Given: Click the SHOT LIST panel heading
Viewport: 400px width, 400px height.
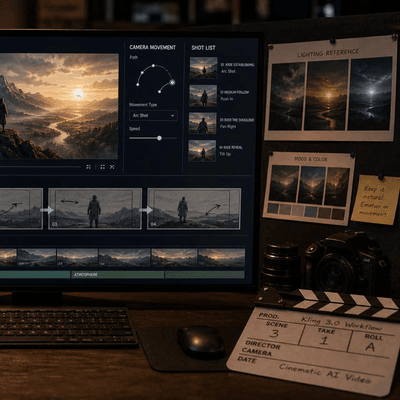Looking at the screenshot, I should 203,48.
